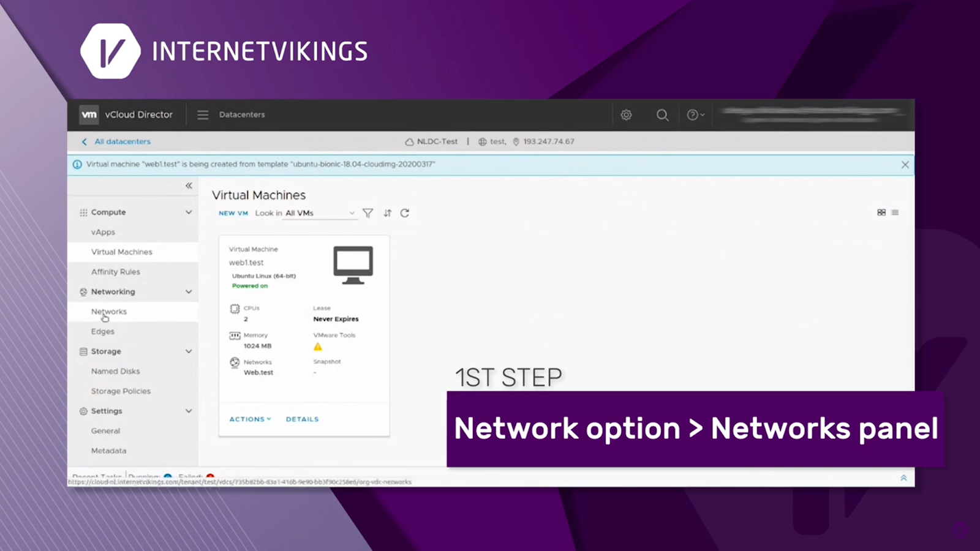The width and height of the screenshot is (980, 551).
Task: Open Affinity Rules page
Action: 116,272
